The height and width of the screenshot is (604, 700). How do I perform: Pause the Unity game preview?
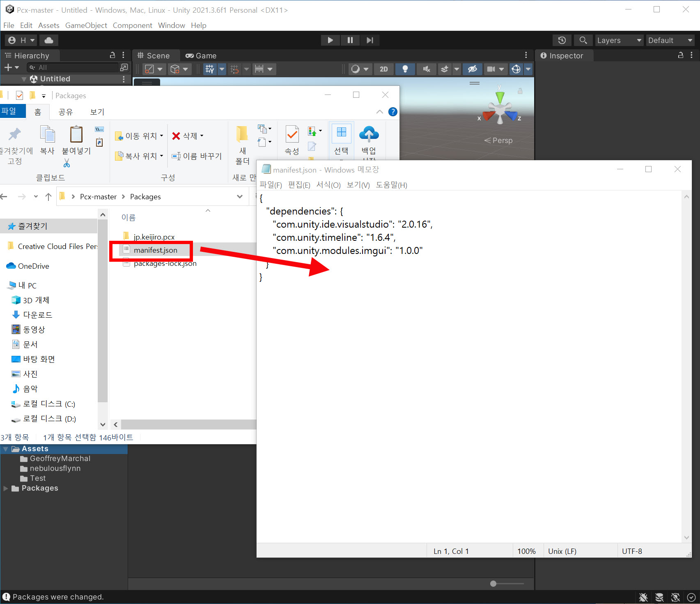350,40
